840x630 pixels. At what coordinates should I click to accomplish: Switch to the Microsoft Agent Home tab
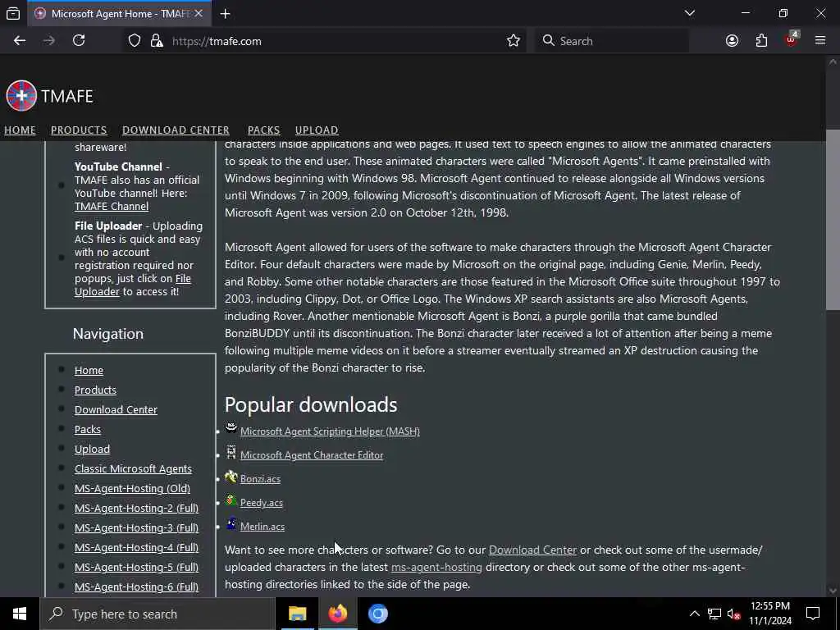[x=120, y=14]
